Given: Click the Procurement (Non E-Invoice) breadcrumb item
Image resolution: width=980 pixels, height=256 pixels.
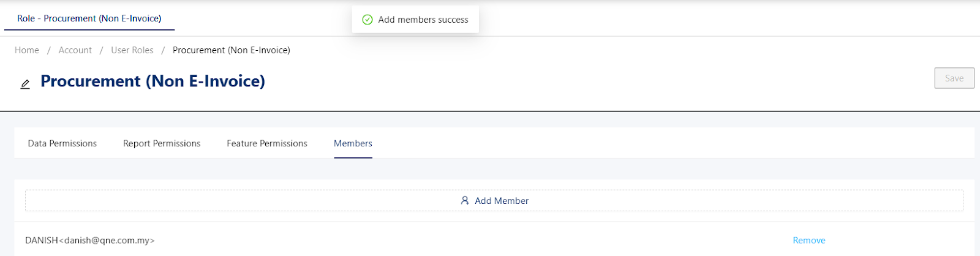Looking at the screenshot, I should 232,50.
